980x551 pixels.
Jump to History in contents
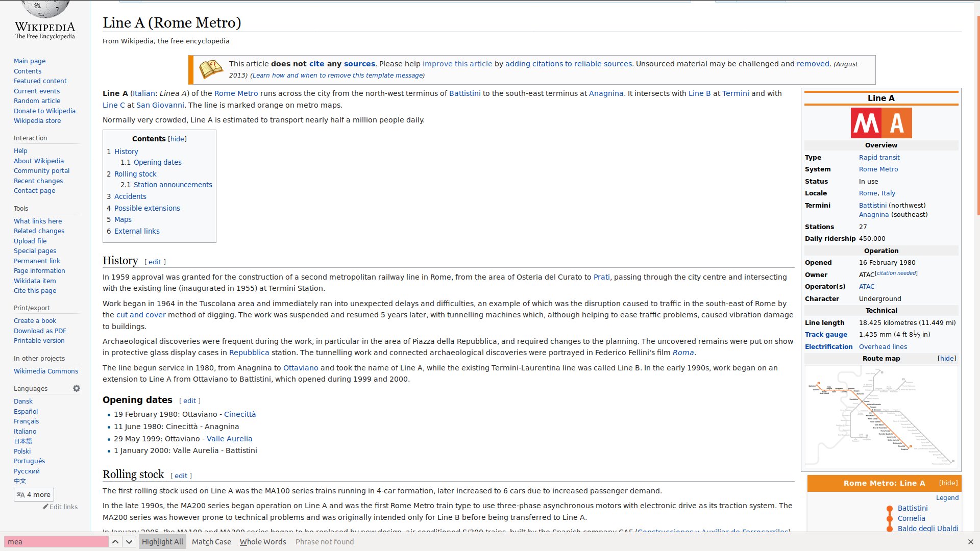pyautogui.click(x=126, y=152)
